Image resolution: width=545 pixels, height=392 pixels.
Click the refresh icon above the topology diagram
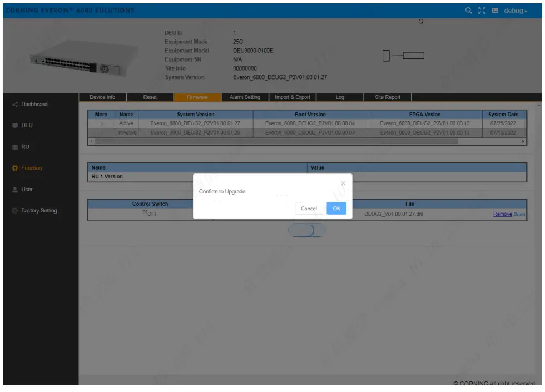pyautogui.click(x=420, y=22)
